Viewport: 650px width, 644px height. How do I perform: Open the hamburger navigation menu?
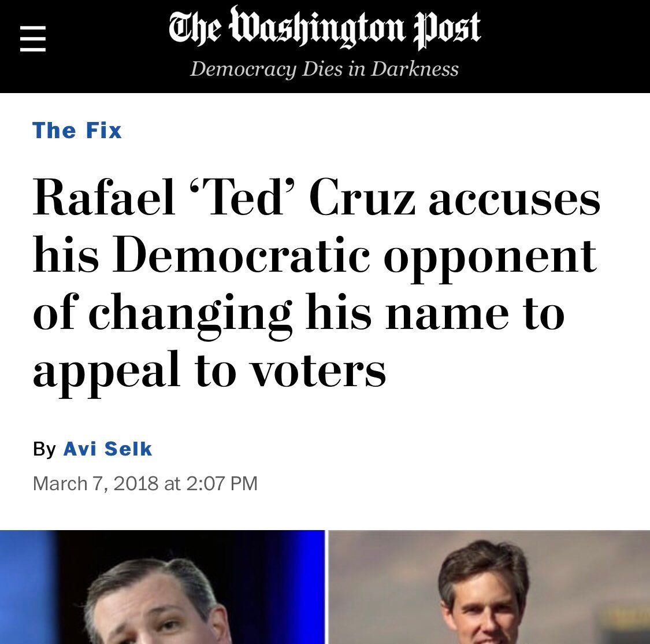pyautogui.click(x=33, y=39)
